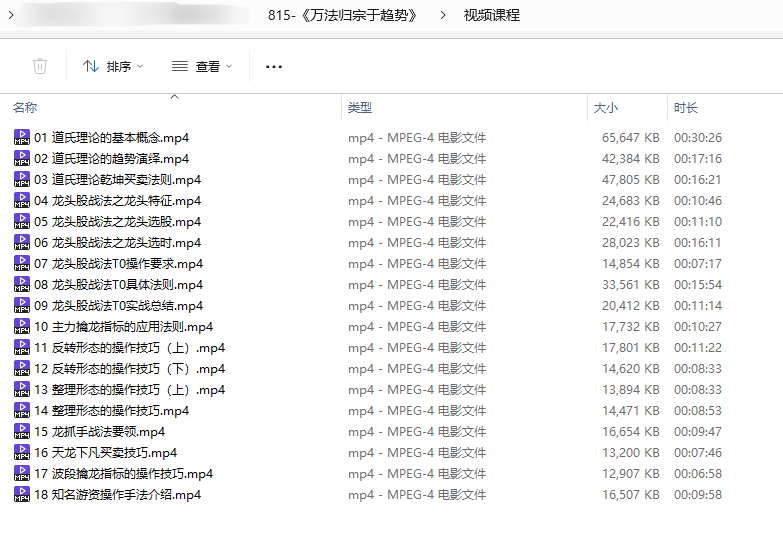Click the 视频课程 breadcrumb folder

tap(491, 15)
